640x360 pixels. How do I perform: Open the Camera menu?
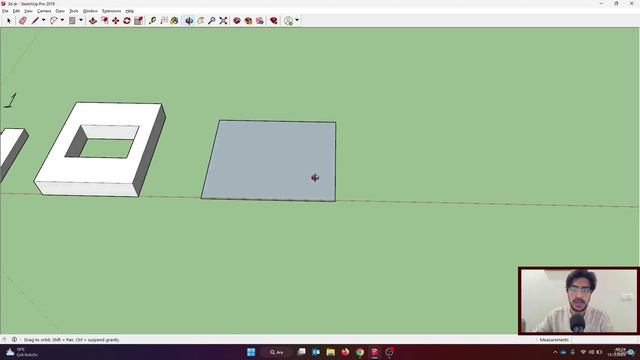[44, 11]
